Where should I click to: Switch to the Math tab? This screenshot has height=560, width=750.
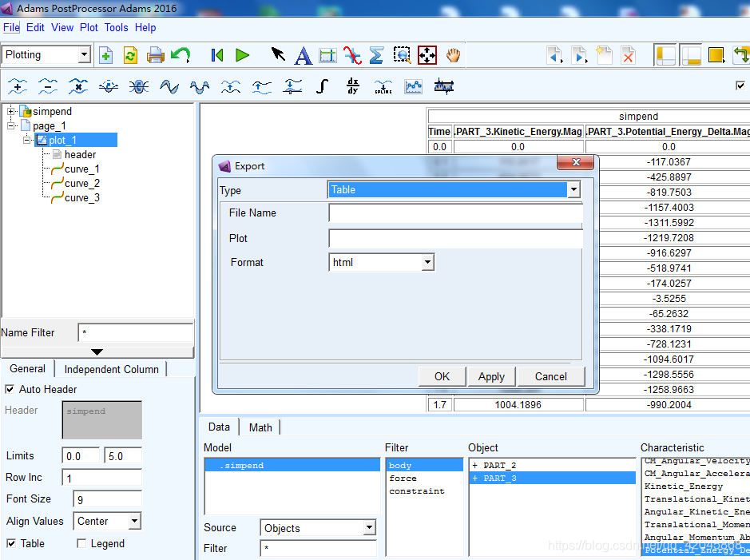pos(260,427)
